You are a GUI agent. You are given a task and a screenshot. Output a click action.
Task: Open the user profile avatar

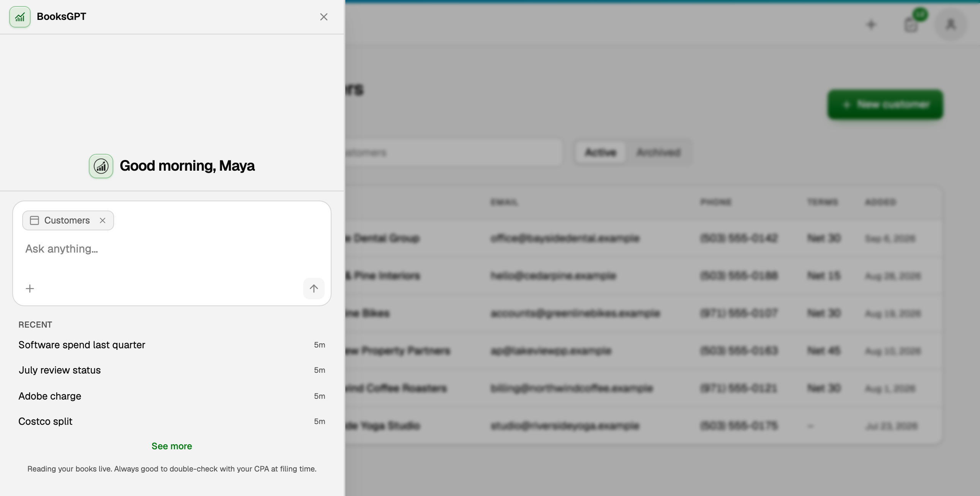pos(951,25)
